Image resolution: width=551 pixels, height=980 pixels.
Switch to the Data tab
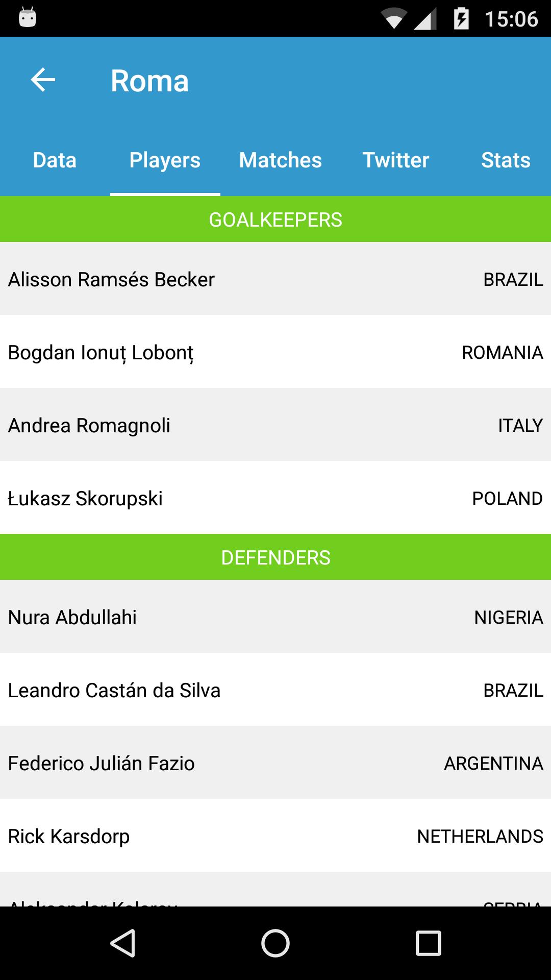(55, 160)
